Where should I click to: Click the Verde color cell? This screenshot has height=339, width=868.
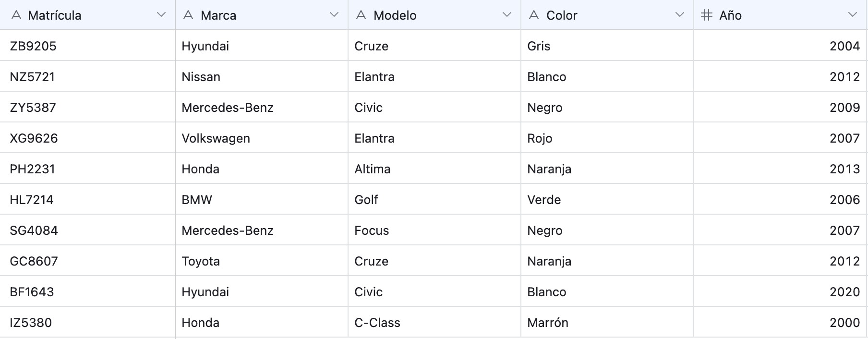tap(544, 200)
